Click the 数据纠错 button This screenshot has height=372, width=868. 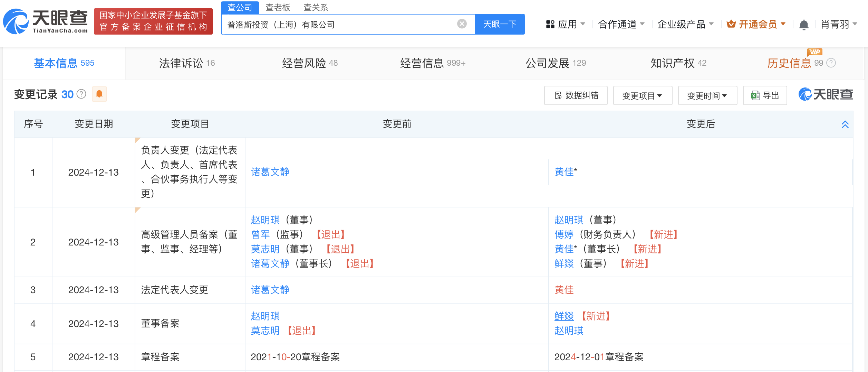[576, 95]
